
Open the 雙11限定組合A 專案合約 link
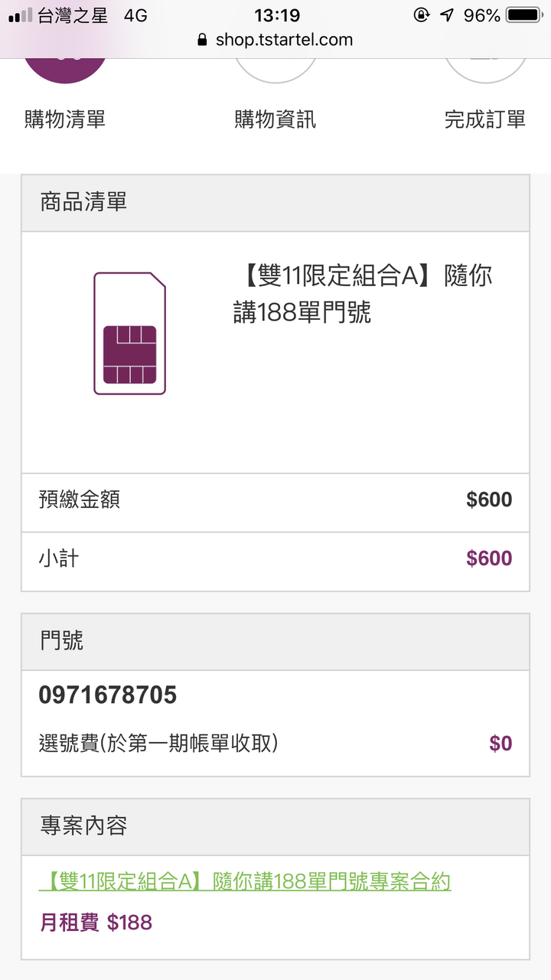[x=245, y=881]
